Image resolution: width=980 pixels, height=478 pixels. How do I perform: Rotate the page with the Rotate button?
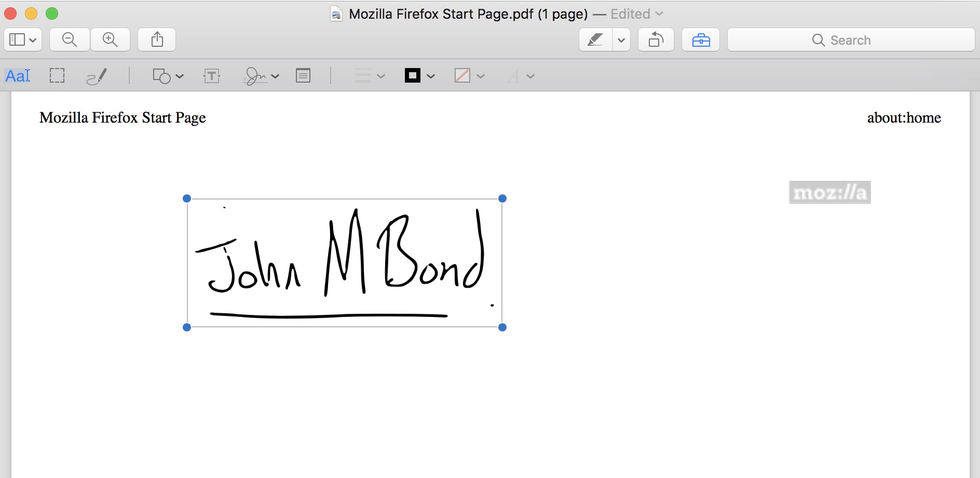point(656,39)
